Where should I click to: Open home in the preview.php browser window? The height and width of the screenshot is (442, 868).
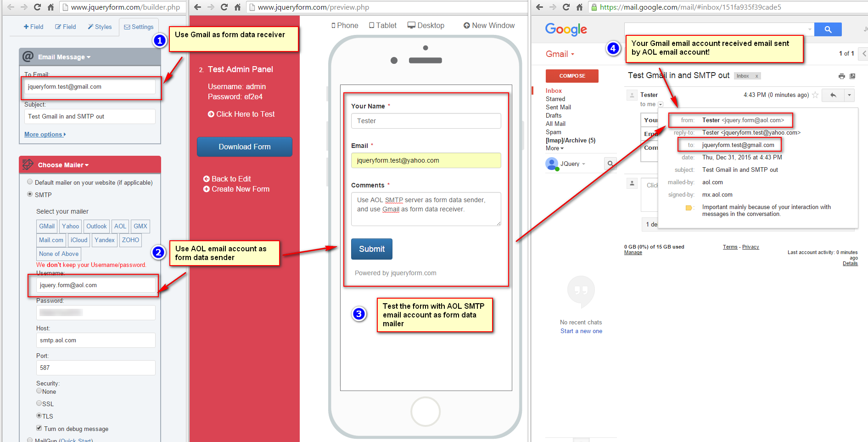(237, 7)
